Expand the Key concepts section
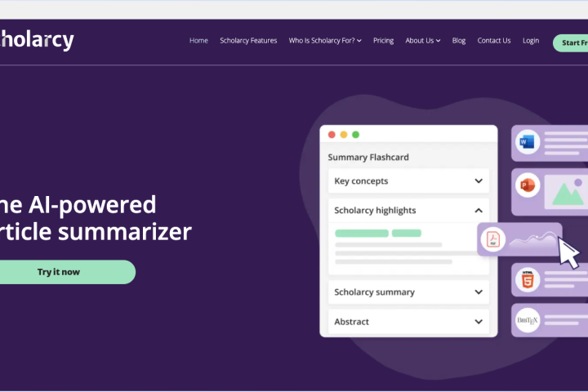Viewport: 588px width, 392px height. 479,181
